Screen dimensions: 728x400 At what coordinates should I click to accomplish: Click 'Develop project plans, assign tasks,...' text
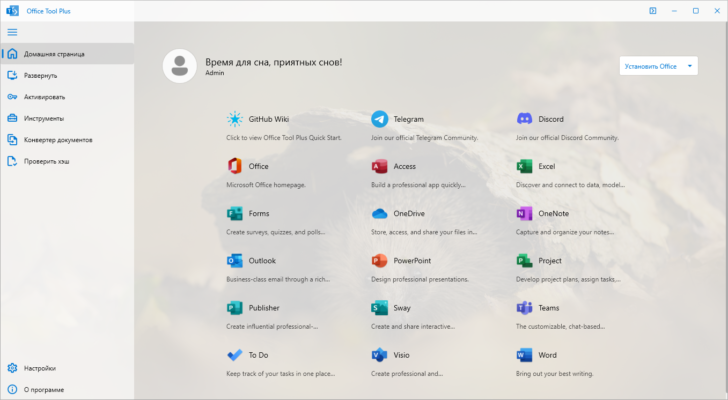coord(568,279)
